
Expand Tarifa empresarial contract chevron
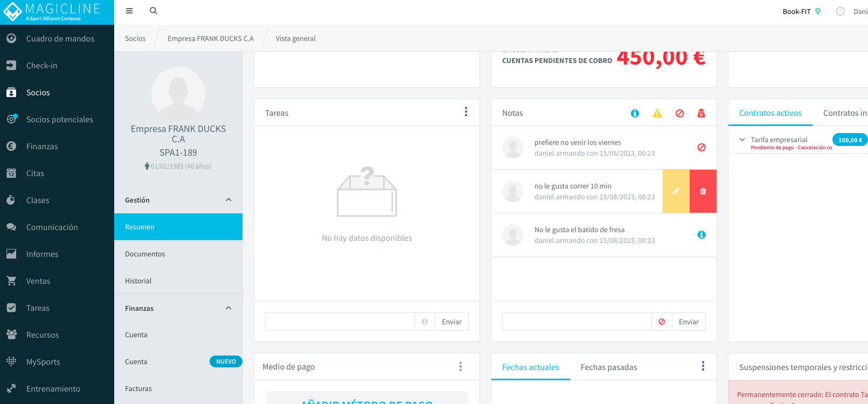pyautogui.click(x=742, y=140)
